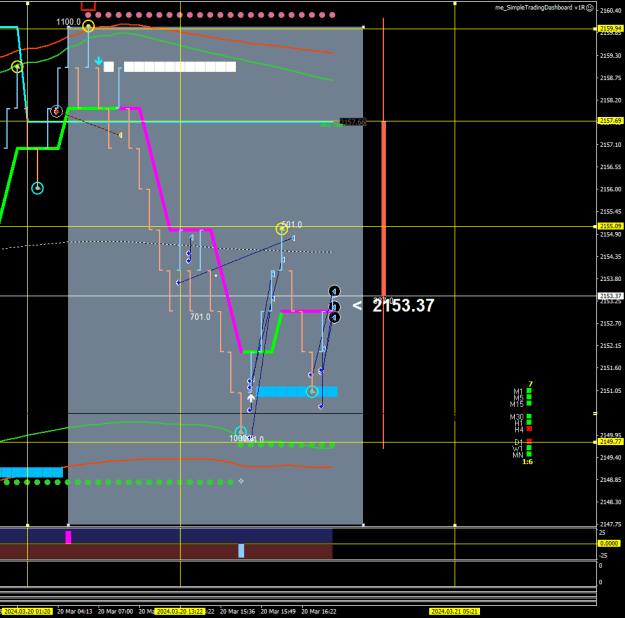625x618 pixels.
Task: Click the -25 indicator scale value
Action: point(603,555)
